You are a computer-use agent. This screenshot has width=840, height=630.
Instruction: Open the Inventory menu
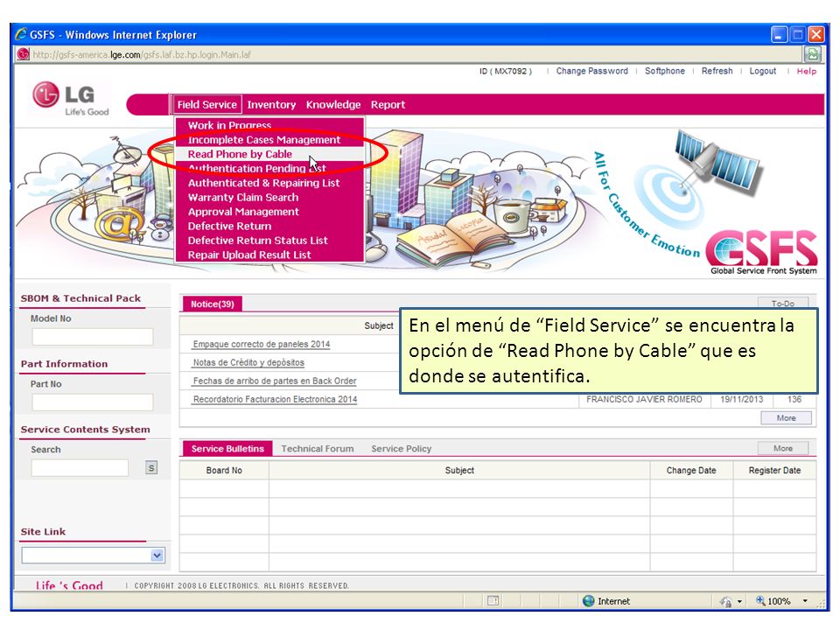click(x=271, y=104)
